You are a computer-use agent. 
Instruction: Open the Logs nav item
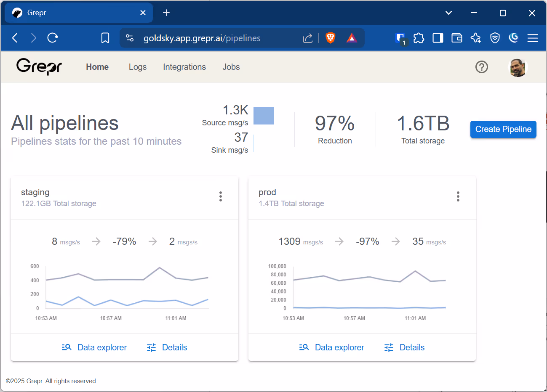click(x=138, y=67)
